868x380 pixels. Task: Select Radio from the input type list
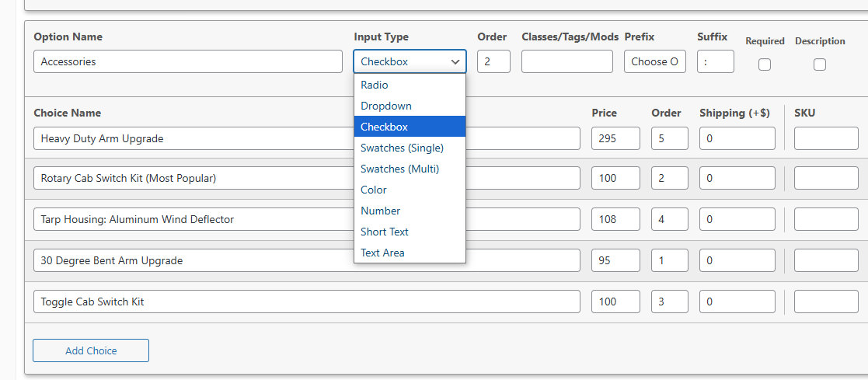[x=410, y=85]
